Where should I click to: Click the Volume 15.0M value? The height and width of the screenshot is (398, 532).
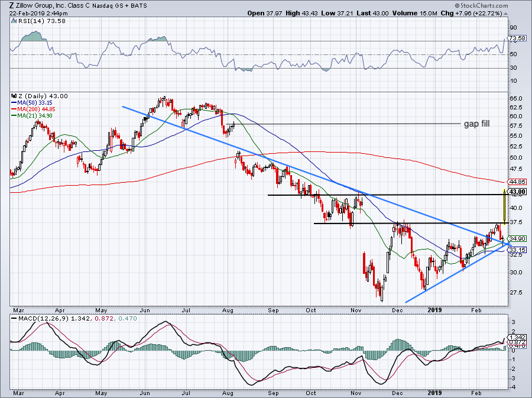[414, 13]
